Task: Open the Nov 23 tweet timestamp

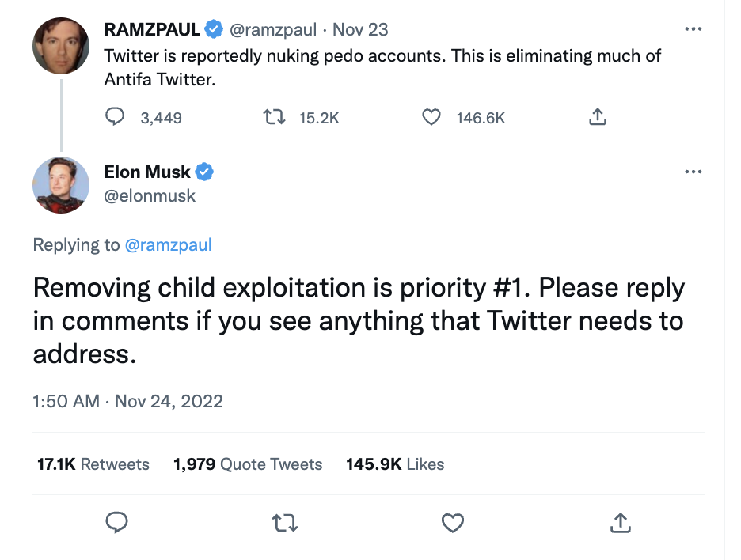Action: (x=360, y=30)
